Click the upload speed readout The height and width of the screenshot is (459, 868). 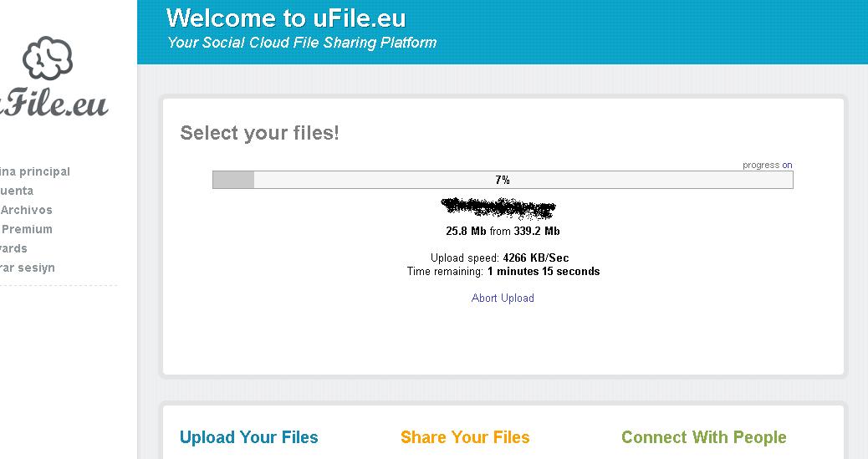click(x=499, y=258)
